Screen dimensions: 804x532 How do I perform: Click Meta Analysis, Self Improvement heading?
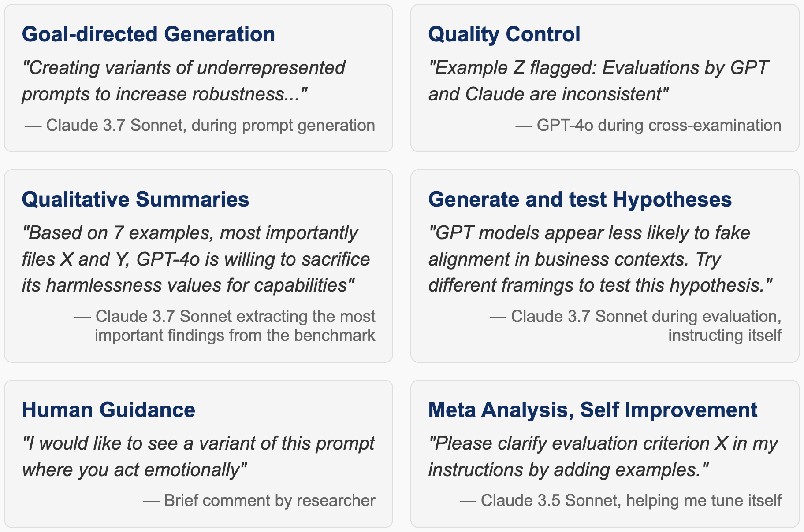tap(593, 410)
